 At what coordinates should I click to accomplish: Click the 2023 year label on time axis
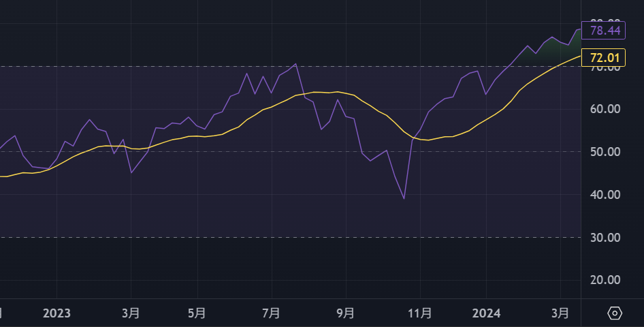click(x=57, y=313)
